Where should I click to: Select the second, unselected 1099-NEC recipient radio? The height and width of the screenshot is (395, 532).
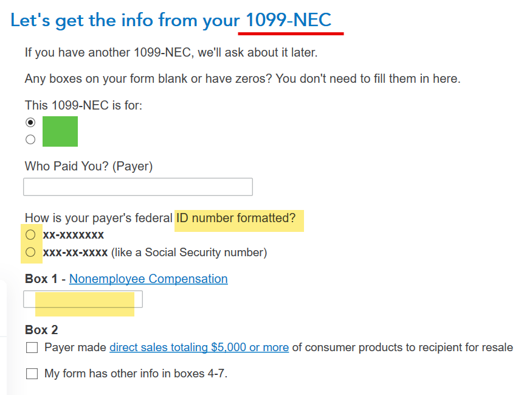click(x=31, y=140)
